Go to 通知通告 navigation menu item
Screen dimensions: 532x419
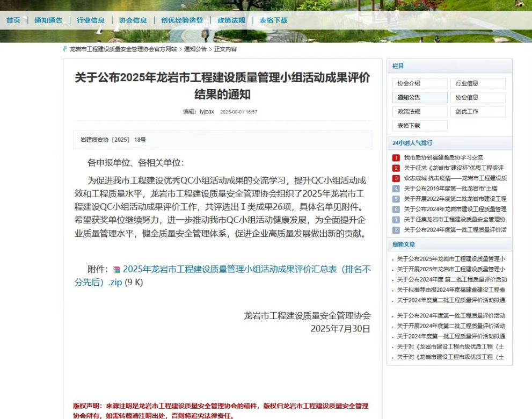pos(48,20)
